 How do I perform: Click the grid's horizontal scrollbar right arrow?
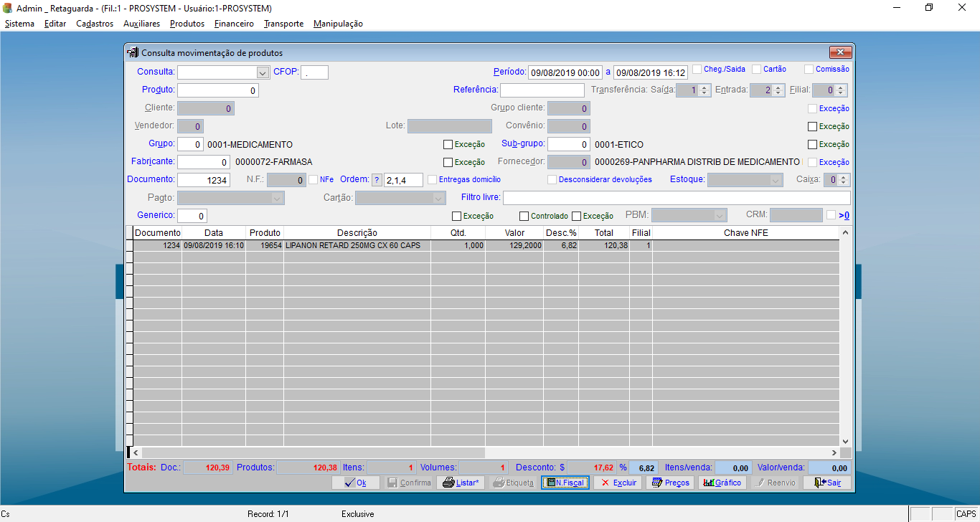click(x=834, y=453)
